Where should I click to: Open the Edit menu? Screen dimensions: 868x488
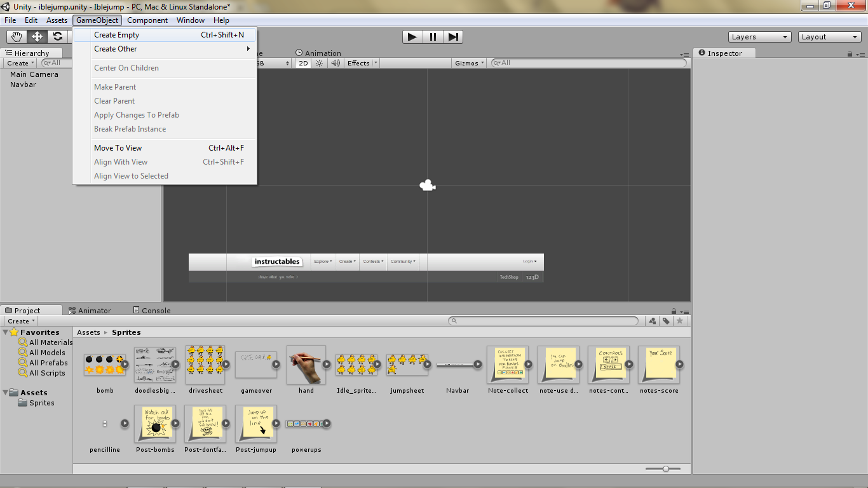coord(31,20)
